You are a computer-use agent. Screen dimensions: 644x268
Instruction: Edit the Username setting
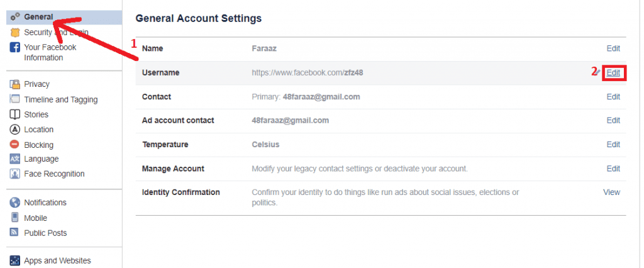click(613, 73)
